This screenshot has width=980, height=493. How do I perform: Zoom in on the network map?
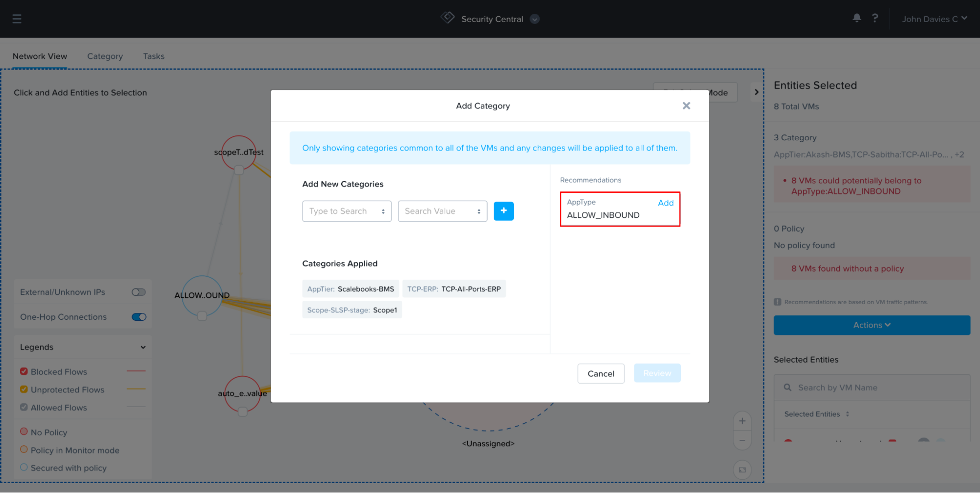coord(742,421)
